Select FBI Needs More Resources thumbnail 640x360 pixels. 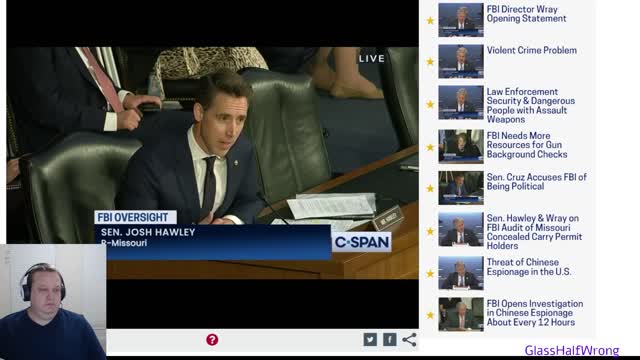click(461, 147)
